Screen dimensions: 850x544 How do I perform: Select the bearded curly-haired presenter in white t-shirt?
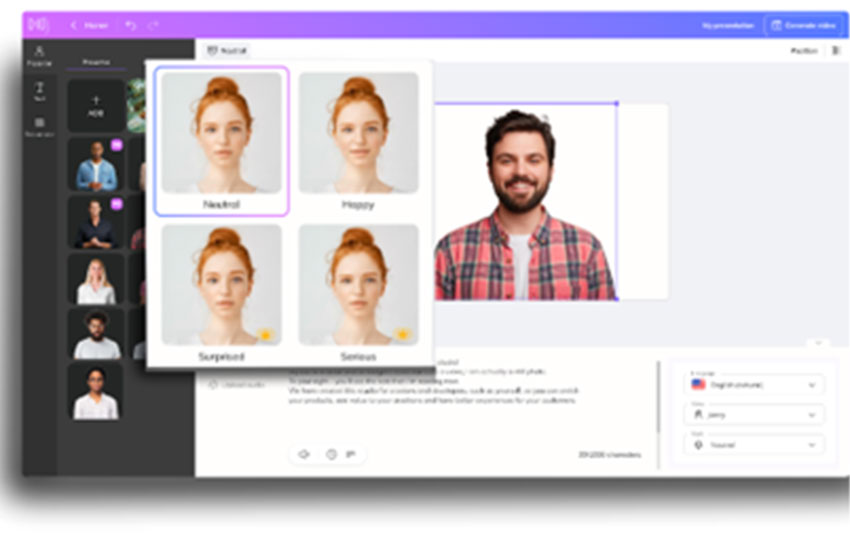click(x=96, y=335)
